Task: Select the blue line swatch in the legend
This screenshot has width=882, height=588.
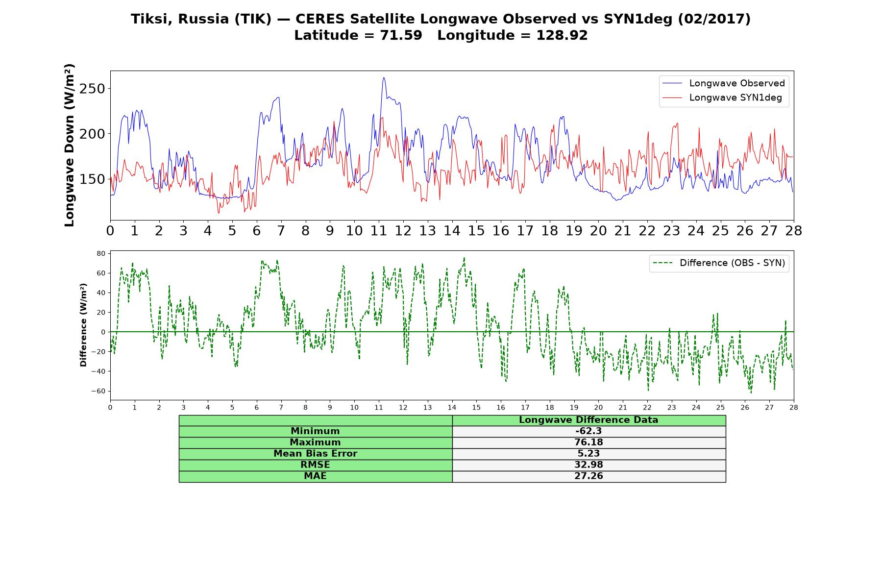Action: tap(672, 84)
